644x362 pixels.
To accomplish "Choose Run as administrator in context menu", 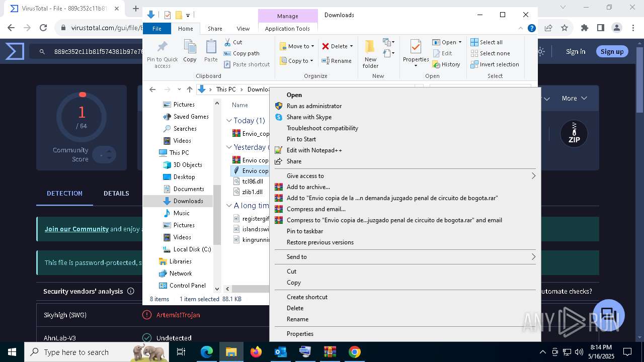I will coord(405,106).
